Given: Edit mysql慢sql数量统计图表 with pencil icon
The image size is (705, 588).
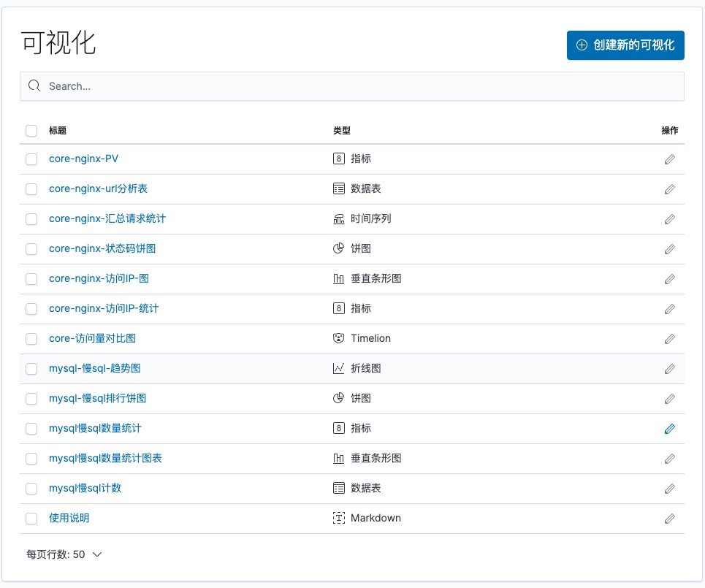Looking at the screenshot, I should tap(669, 459).
